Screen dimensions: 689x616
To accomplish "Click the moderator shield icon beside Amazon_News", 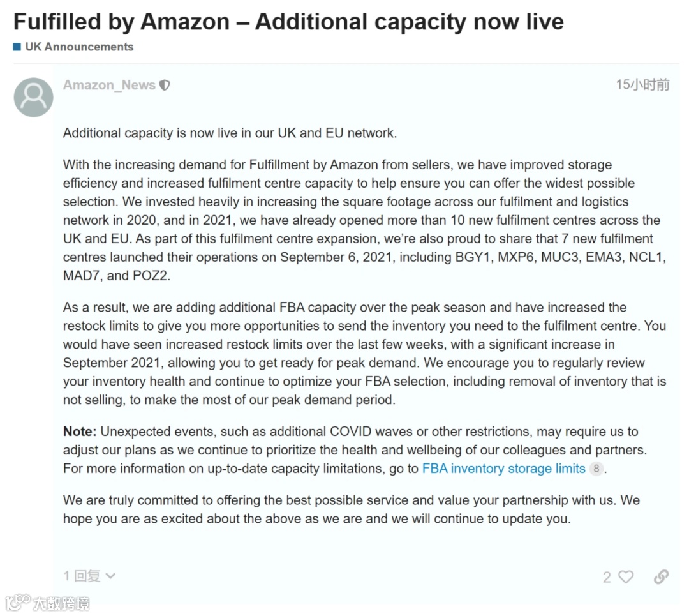I will point(165,85).
